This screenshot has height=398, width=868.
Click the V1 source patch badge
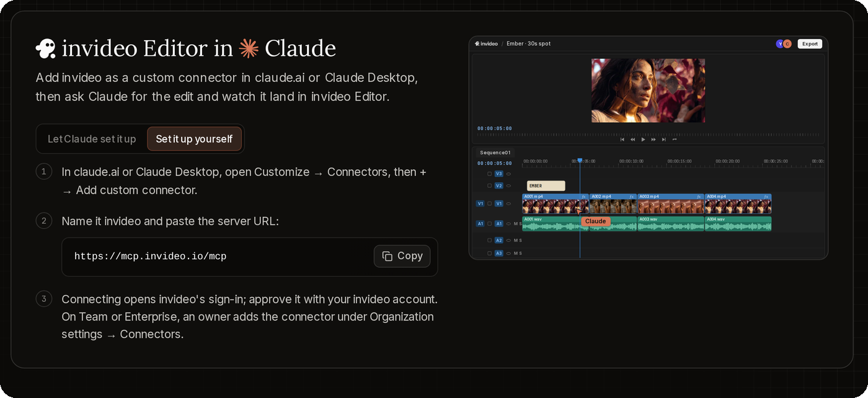click(480, 203)
